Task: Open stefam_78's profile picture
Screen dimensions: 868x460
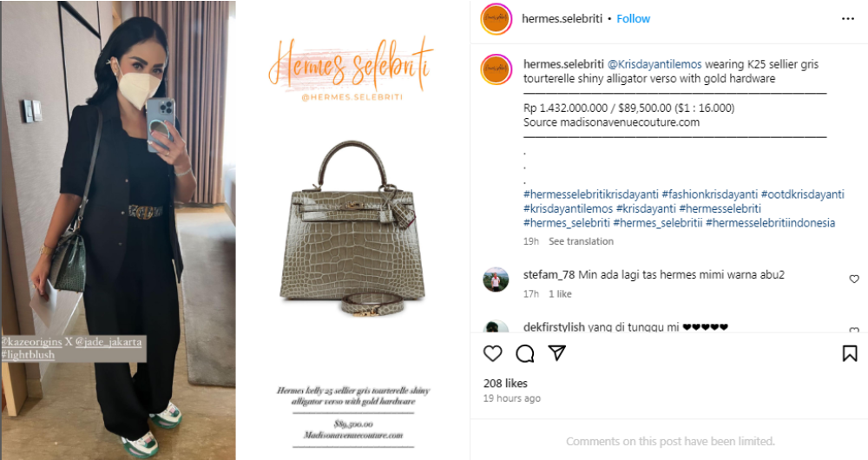Action: (496, 280)
